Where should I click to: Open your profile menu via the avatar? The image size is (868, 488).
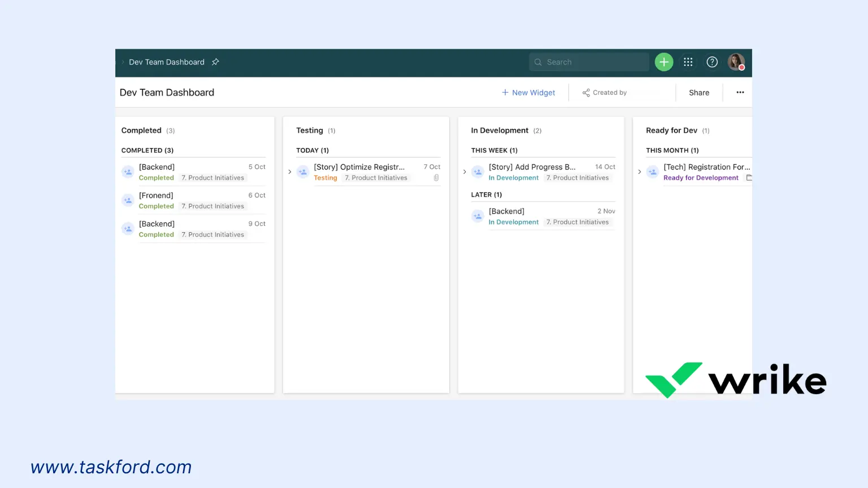coord(736,62)
